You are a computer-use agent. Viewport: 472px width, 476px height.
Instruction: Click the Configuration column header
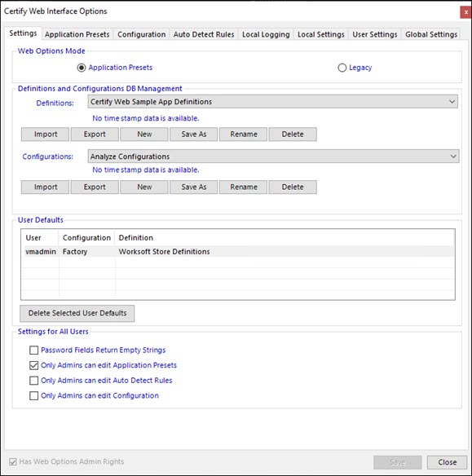86,238
